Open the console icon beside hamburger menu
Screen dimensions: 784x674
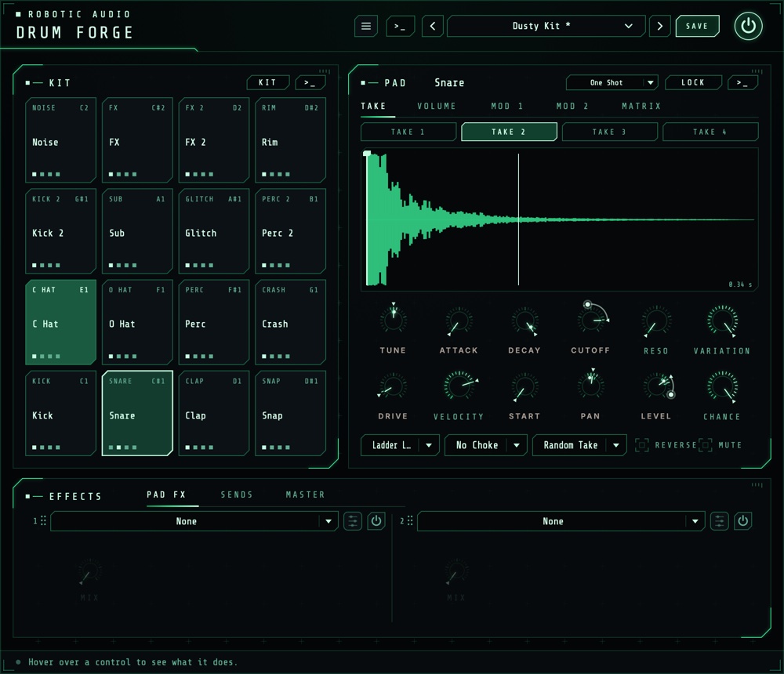(400, 26)
